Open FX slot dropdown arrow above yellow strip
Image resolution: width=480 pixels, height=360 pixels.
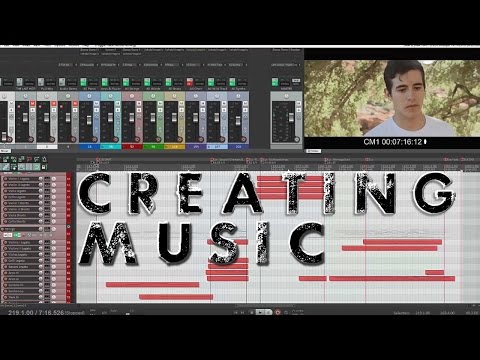point(182,65)
